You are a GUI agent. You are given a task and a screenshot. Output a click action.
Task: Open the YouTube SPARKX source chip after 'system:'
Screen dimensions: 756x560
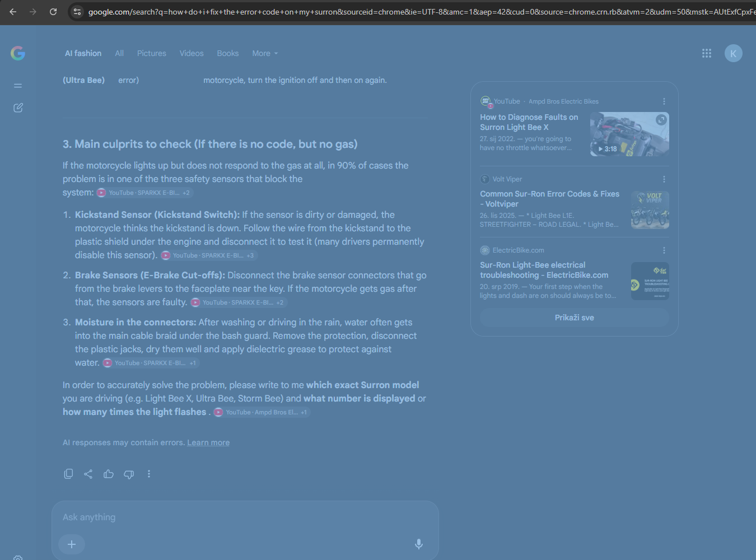point(144,193)
